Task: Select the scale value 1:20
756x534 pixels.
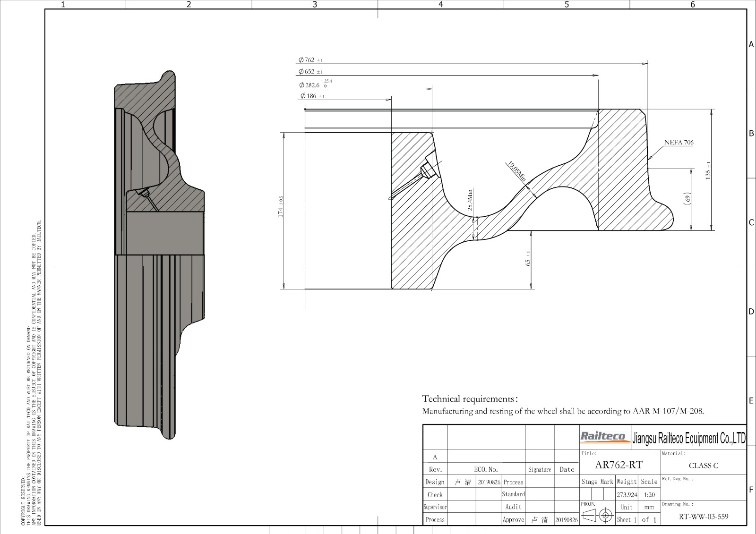Action: 649,495
